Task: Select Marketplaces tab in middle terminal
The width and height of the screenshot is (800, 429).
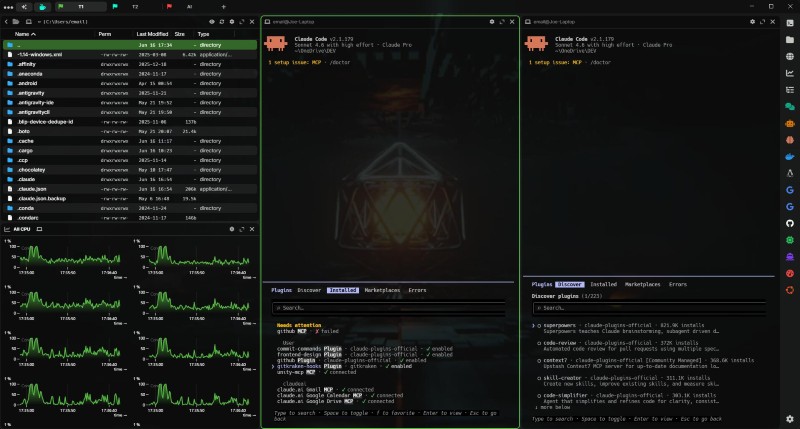Action: pos(382,290)
